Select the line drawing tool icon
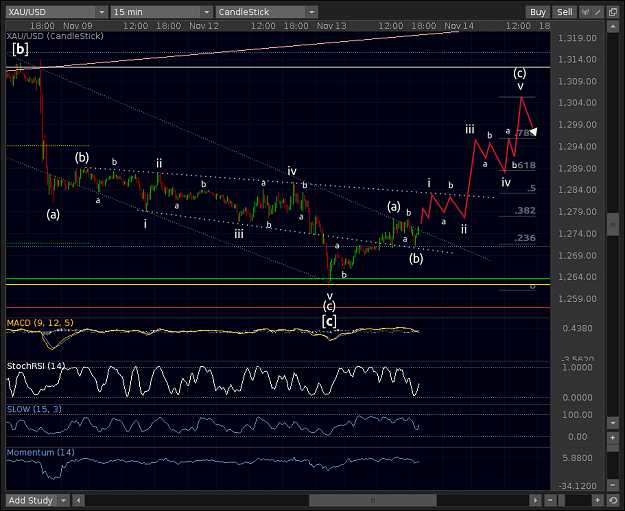The height and width of the screenshot is (511, 625). click(x=598, y=12)
